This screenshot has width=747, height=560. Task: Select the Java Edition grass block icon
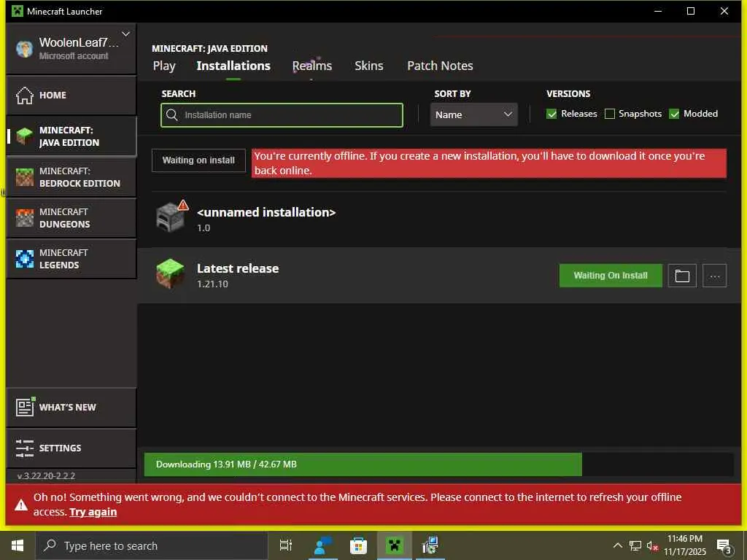[24, 136]
